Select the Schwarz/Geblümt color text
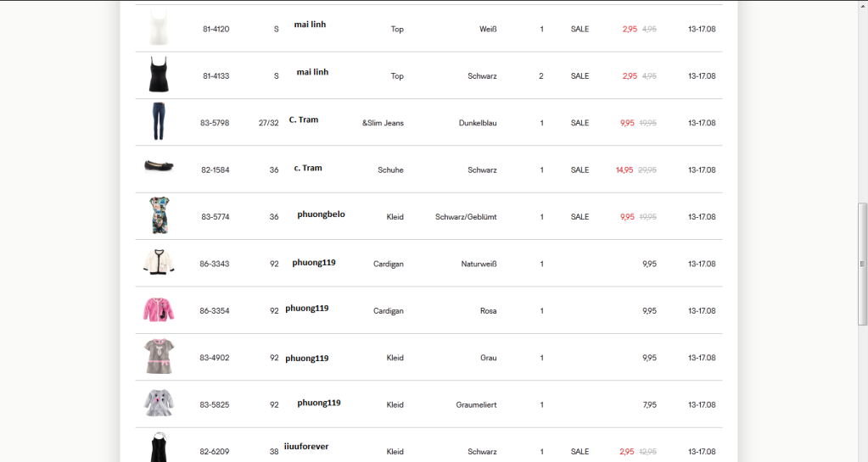The width and height of the screenshot is (868, 462). 466,217
